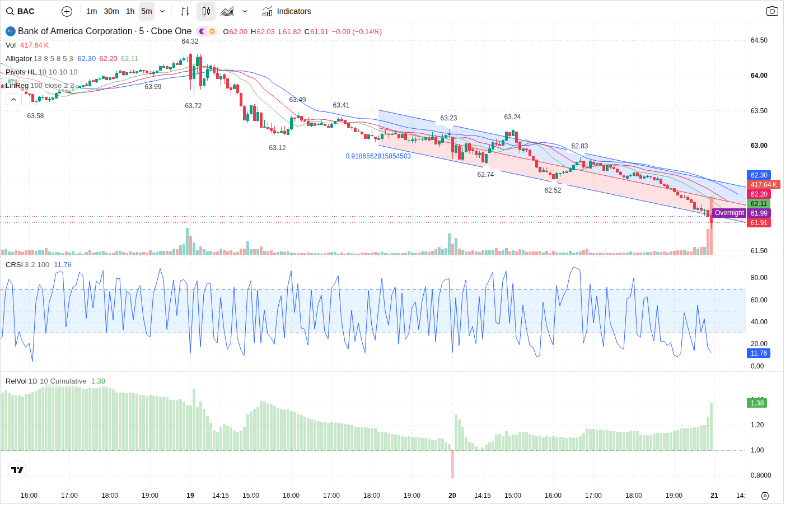Click the Overnight price label

[729, 213]
